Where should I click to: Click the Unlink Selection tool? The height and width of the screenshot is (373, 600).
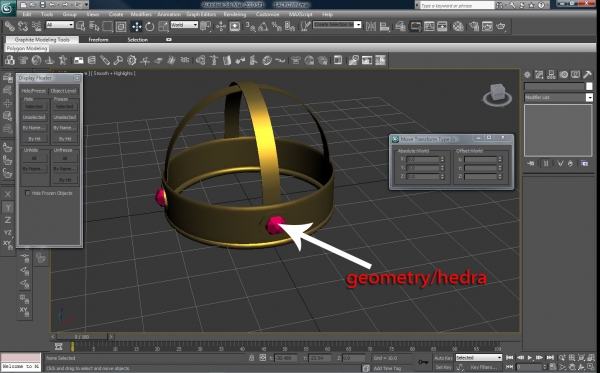(x=23, y=26)
